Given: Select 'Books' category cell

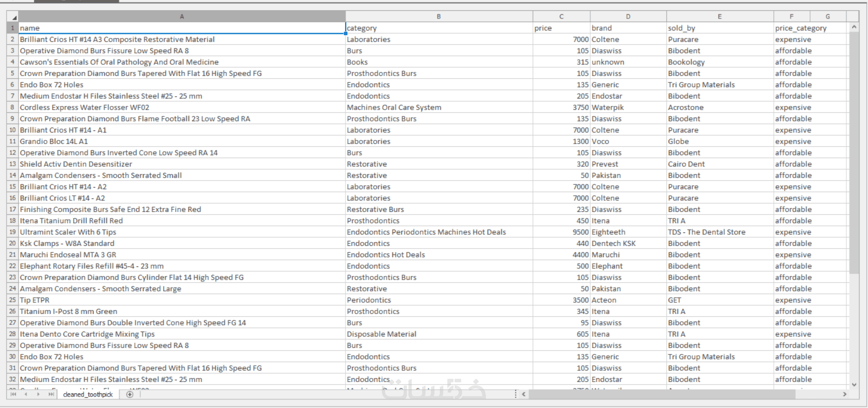Looking at the screenshot, I should click(x=439, y=62).
